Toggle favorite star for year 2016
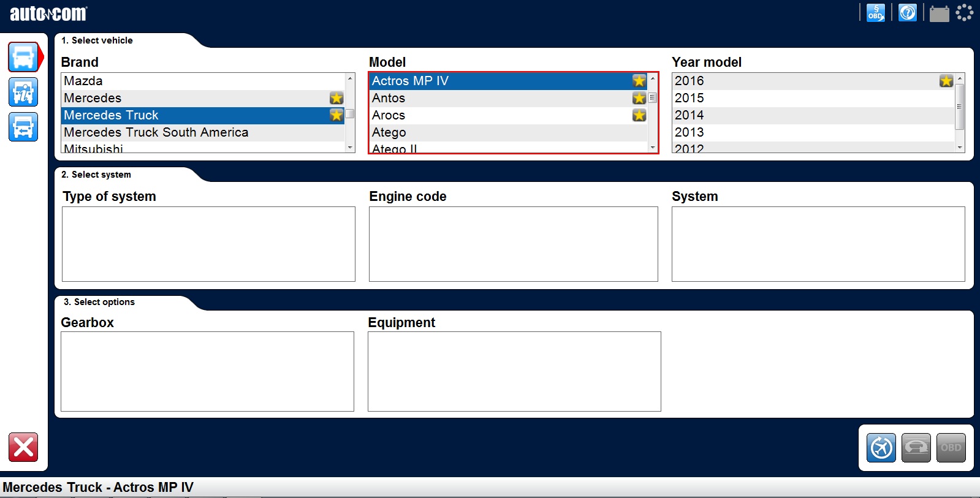The height and width of the screenshot is (498, 980). pos(946,81)
